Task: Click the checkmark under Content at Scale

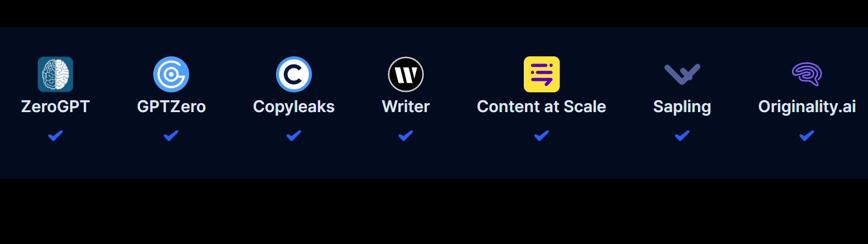Action: [x=542, y=136]
